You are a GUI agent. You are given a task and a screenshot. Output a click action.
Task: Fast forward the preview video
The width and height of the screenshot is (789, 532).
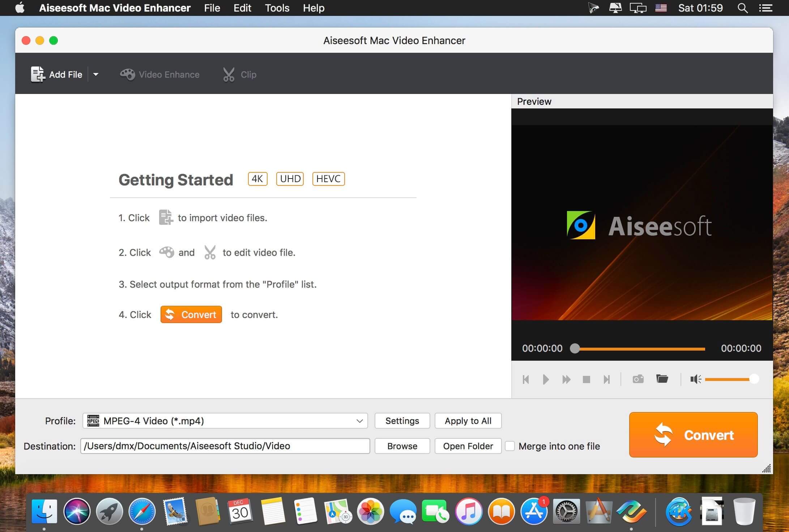566,379
